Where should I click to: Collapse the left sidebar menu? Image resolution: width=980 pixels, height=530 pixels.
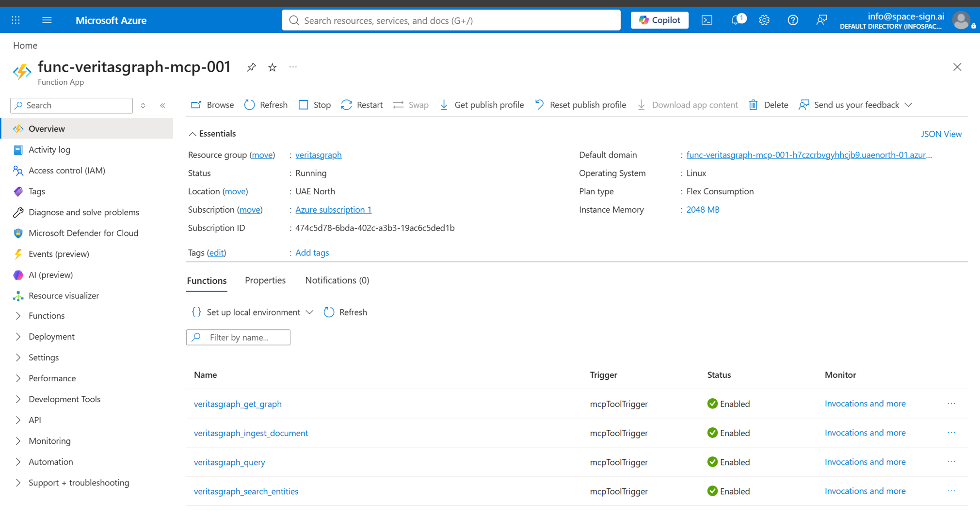tap(163, 105)
